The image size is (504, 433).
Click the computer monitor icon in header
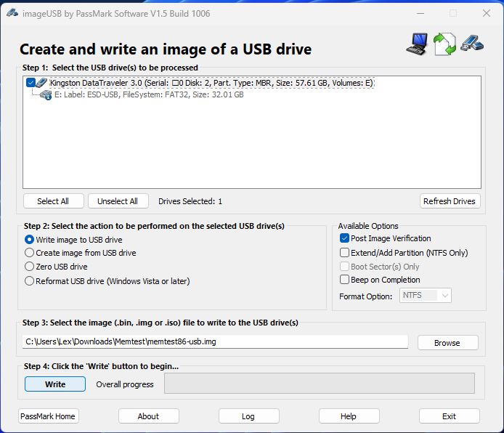(417, 44)
